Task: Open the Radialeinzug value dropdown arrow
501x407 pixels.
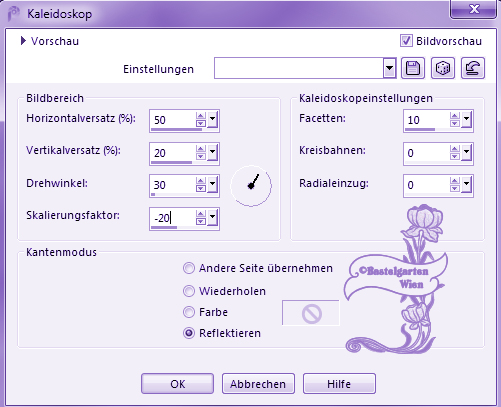Action: pyautogui.click(x=466, y=185)
